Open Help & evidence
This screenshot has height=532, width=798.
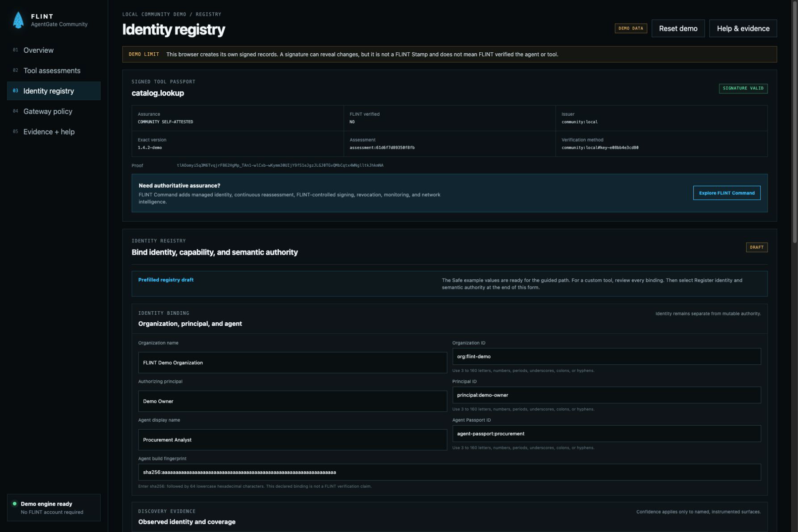point(743,28)
